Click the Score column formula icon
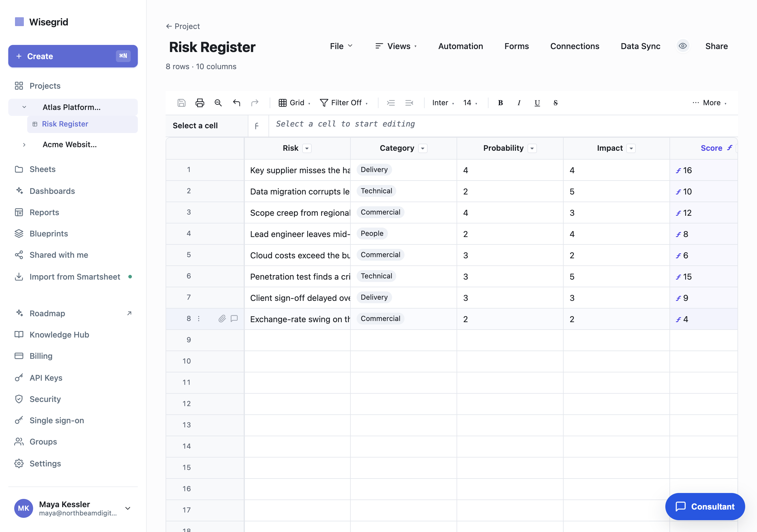 (x=729, y=148)
